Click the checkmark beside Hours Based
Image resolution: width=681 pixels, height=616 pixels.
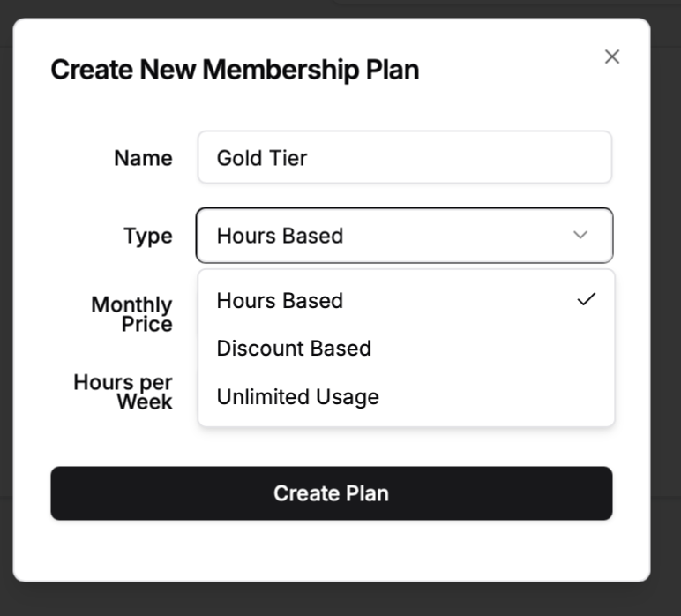[586, 300]
